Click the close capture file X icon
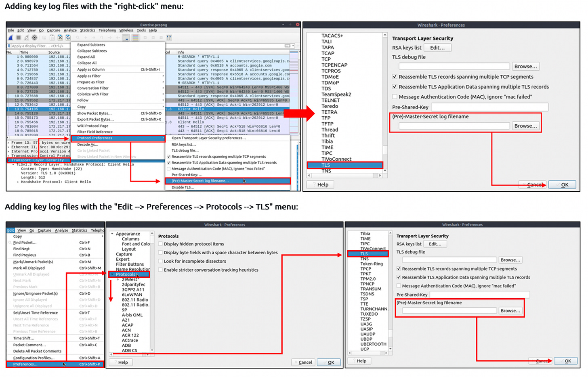Image resolution: width=588 pixels, height=377 pixels. (60, 38)
